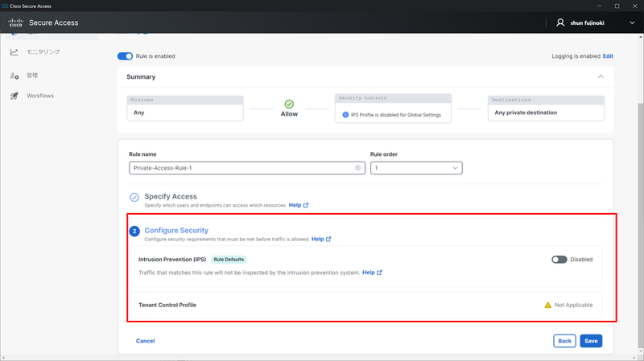Open the 管理 admin menu item

(x=32, y=76)
